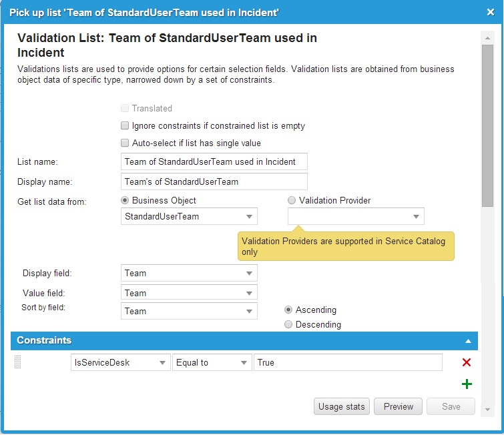Add a new constraint with green plus
This screenshot has width=504, height=435.
click(x=467, y=384)
